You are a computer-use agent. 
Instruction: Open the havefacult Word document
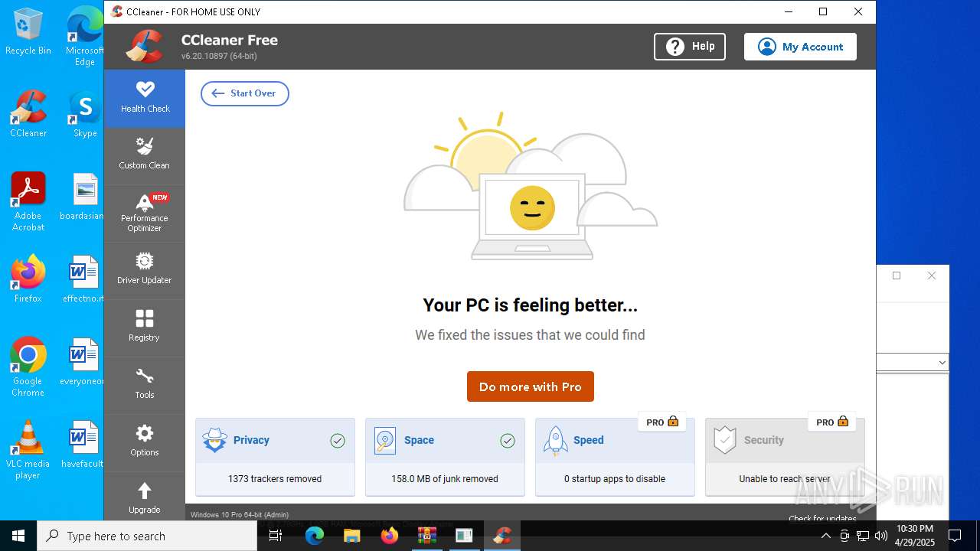pyautogui.click(x=83, y=445)
